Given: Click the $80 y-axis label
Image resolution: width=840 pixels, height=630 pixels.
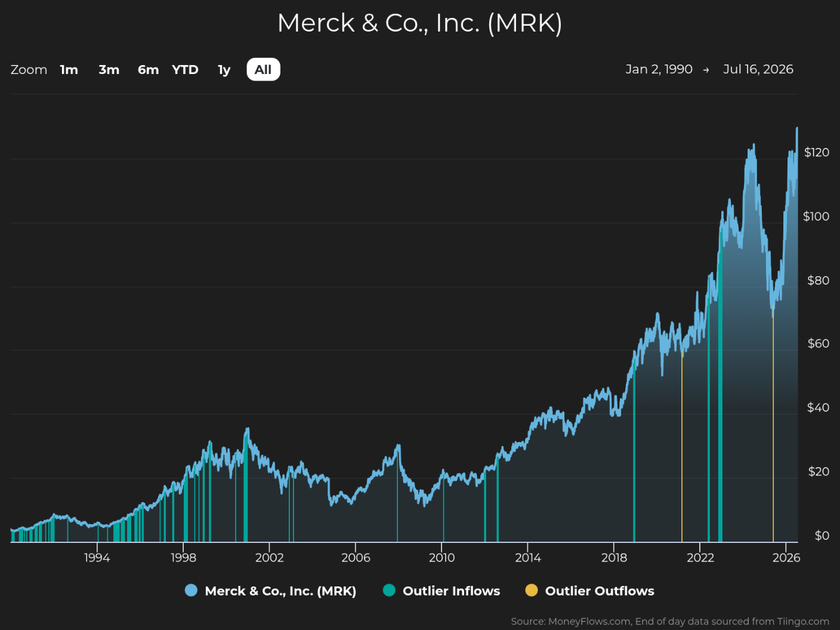Looking at the screenshot, I should click(x=818, y=280).
